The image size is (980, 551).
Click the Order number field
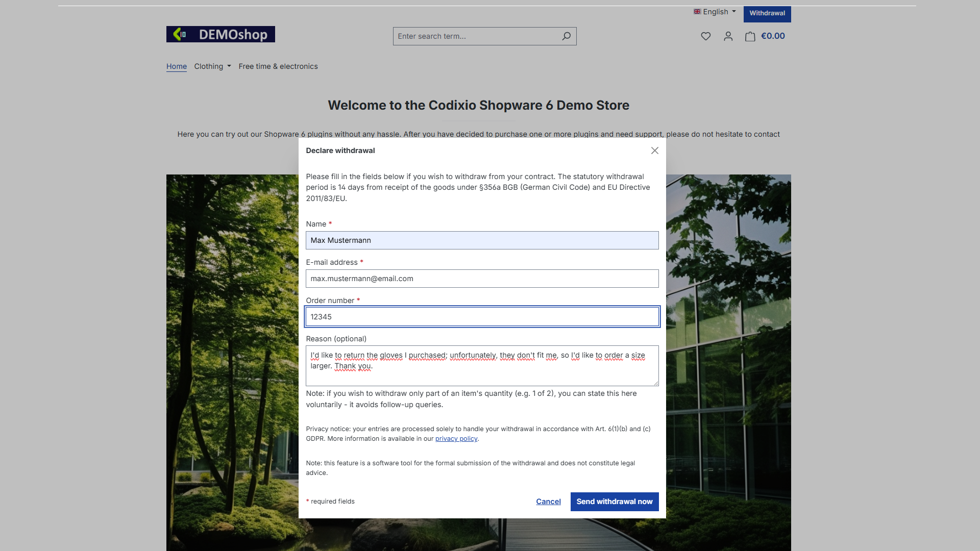[482, 317]
